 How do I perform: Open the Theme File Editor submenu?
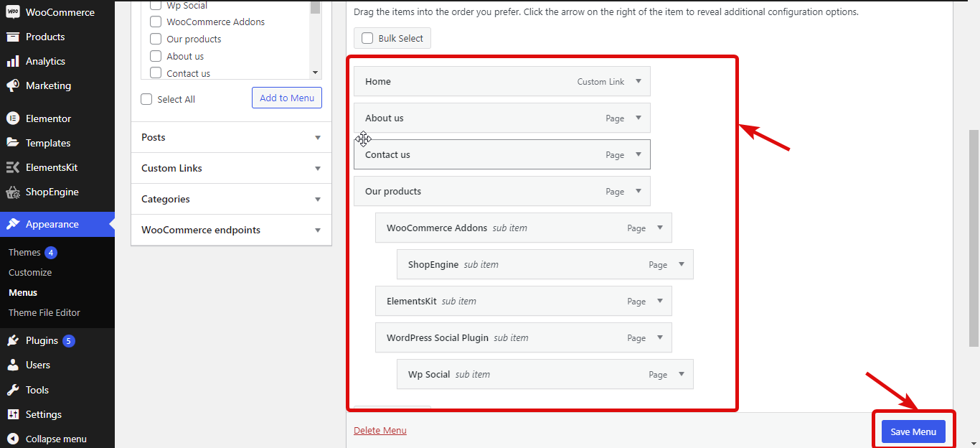(x=44, y=312)
